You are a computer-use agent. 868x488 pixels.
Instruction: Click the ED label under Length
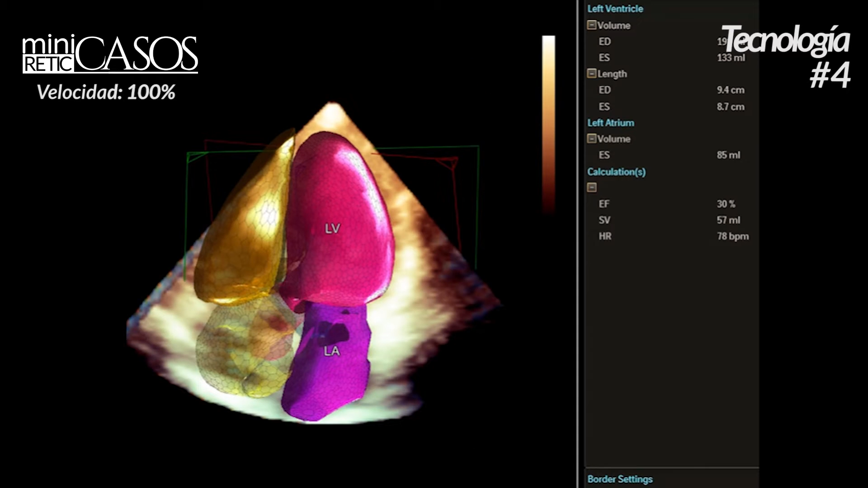(x=604, y=90)
